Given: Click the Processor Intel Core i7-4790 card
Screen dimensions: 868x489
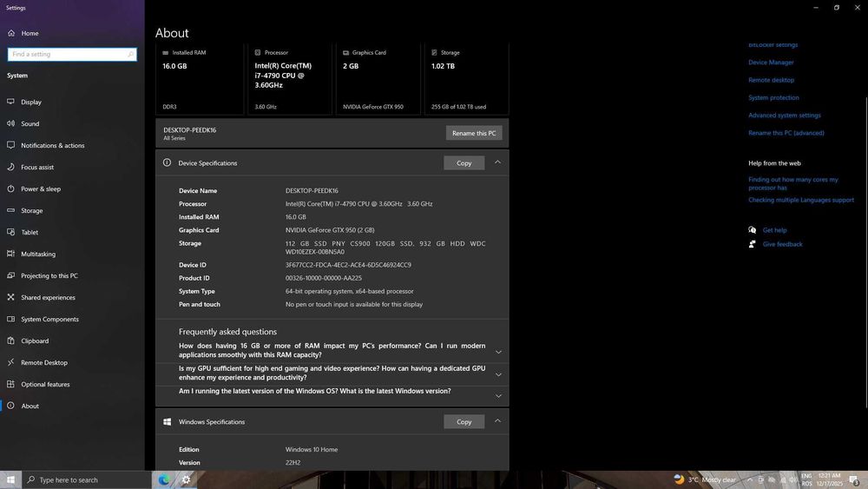Looking at the screenshot, I should [x=290, y=79].
